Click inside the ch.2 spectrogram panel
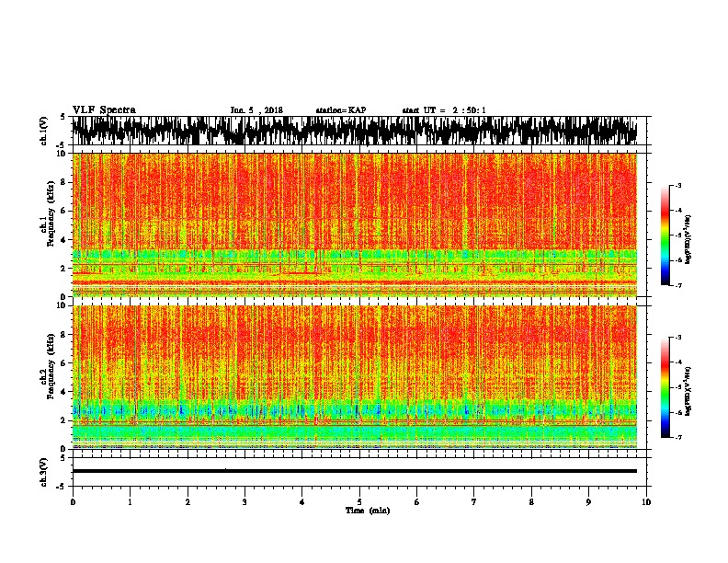The image size is (728, 563). (x=355, y=377)
